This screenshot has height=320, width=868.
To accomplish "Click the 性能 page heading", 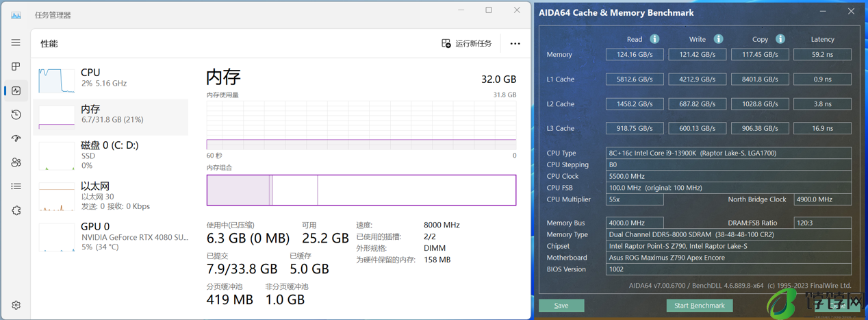I will coord(49,43).
